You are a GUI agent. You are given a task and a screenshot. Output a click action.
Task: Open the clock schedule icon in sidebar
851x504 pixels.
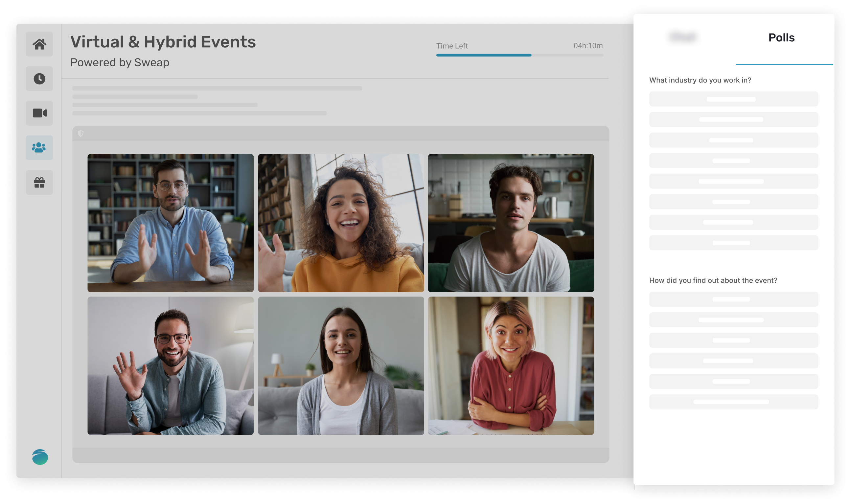click(39, 79)
